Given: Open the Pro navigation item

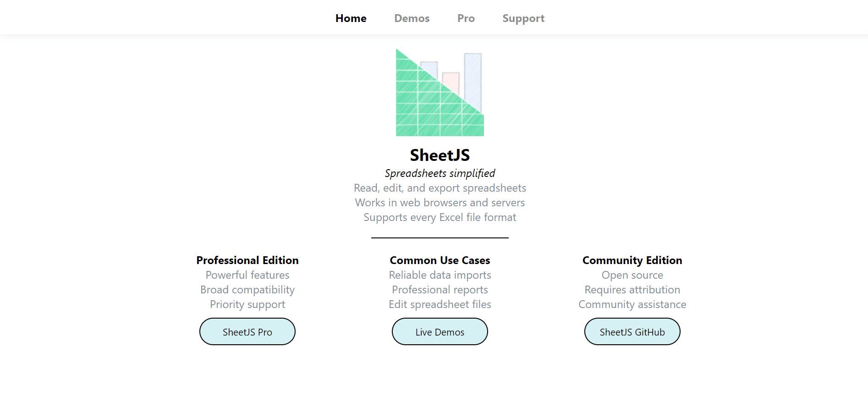Looking at the screenshot, I should 466,18.
